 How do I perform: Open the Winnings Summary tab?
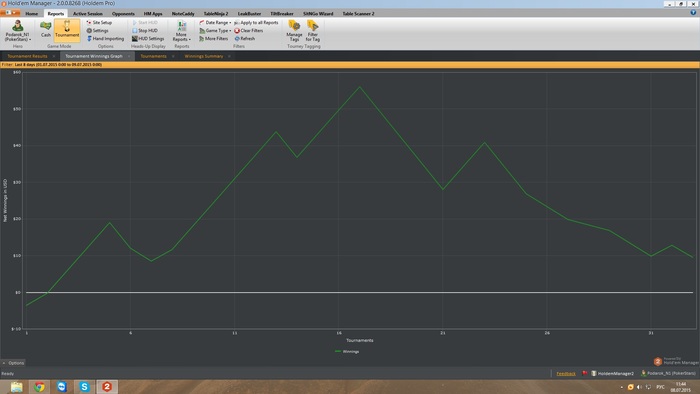tap(204, 56)
